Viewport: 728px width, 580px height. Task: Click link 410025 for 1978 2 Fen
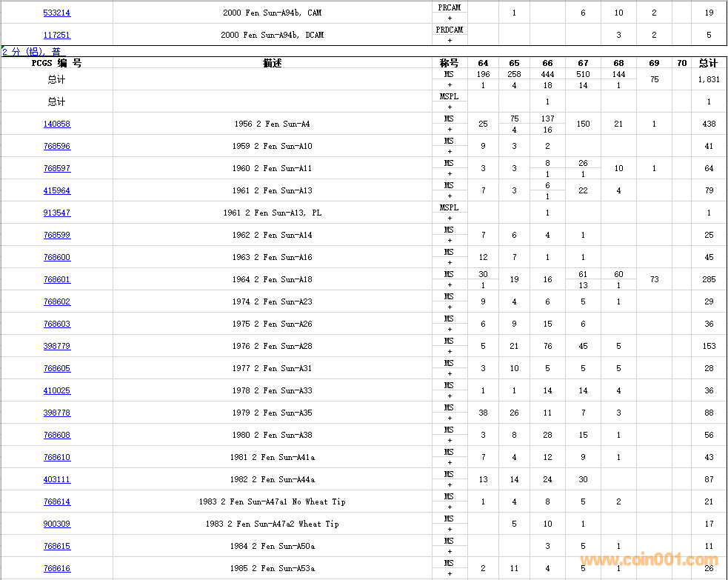[57, 390]
